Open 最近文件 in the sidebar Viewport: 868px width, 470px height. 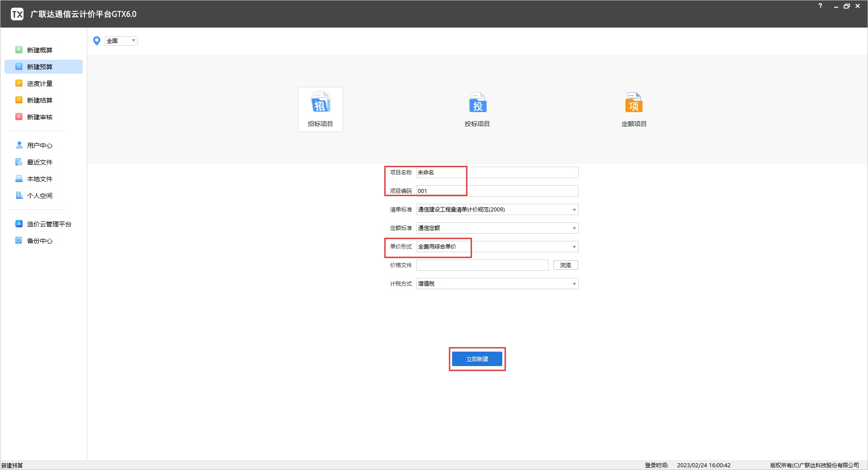(x=39, y=162)
